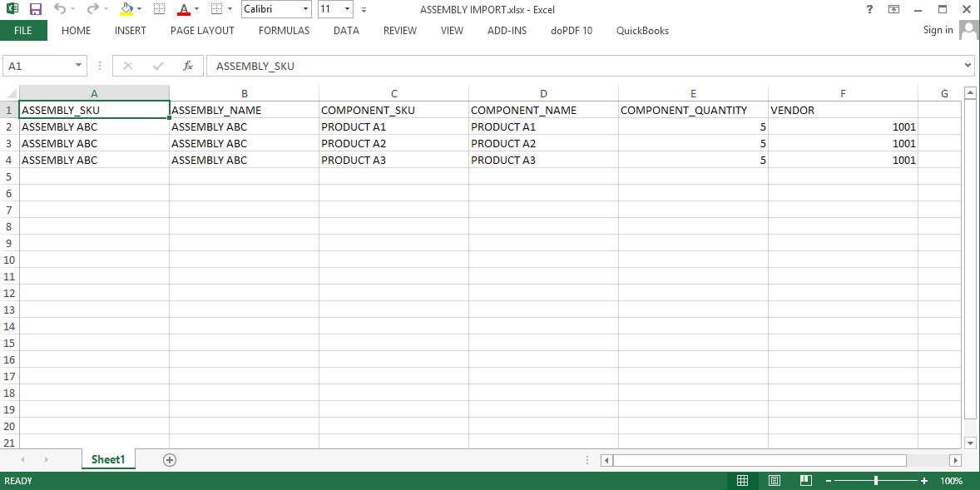Open the PAGE LAYOUT ribbon tab
The height and width of the screenshot is (490, 980).
(x=202, y=31)
